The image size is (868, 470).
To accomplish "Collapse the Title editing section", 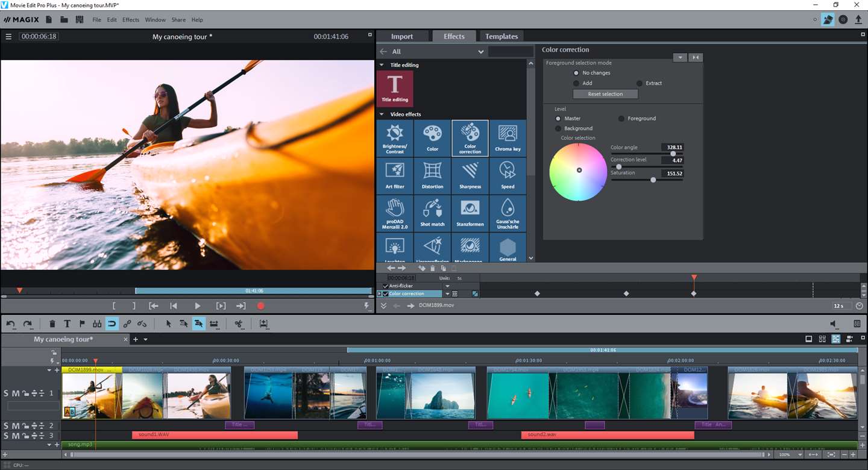I will point(382,65).
